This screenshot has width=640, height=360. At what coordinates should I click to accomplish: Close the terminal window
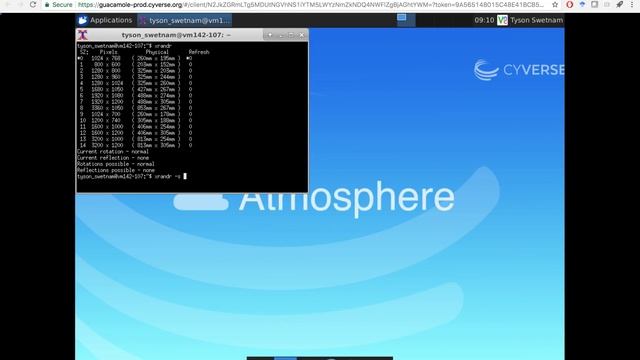[x=302, y=35]
